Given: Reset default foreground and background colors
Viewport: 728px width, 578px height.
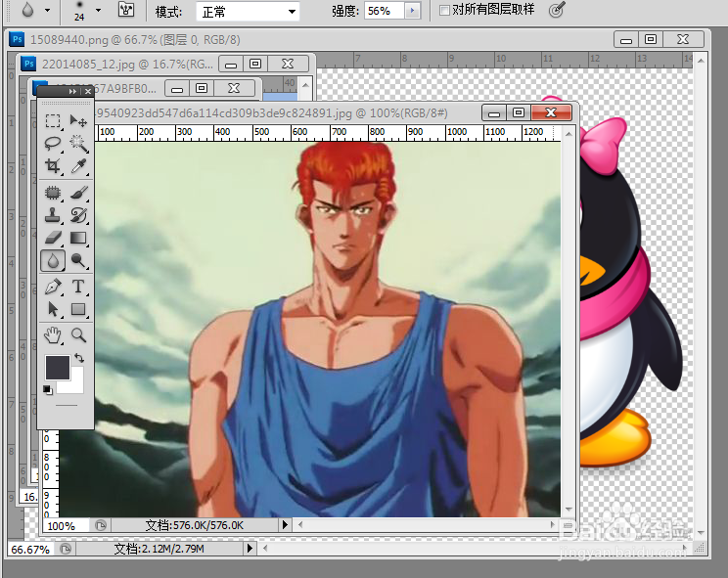Looking at the screenshot, I should tap(47, 389).
